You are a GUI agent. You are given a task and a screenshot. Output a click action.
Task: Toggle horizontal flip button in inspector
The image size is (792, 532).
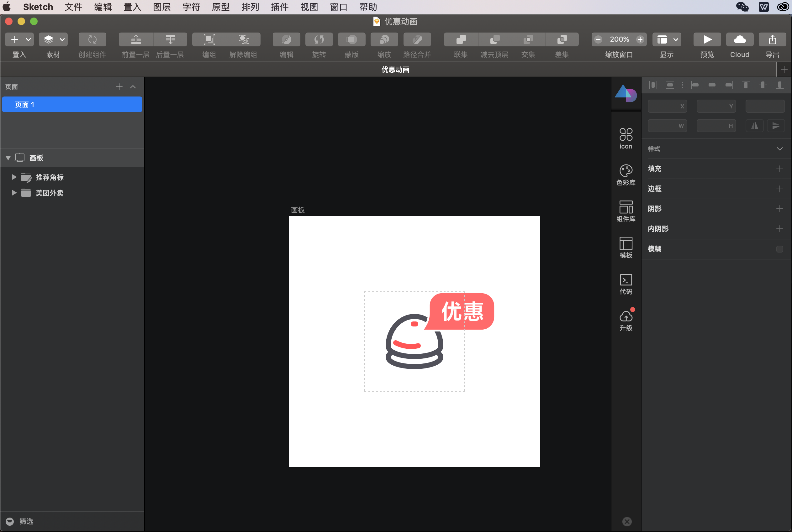click(x=754, y=126)
